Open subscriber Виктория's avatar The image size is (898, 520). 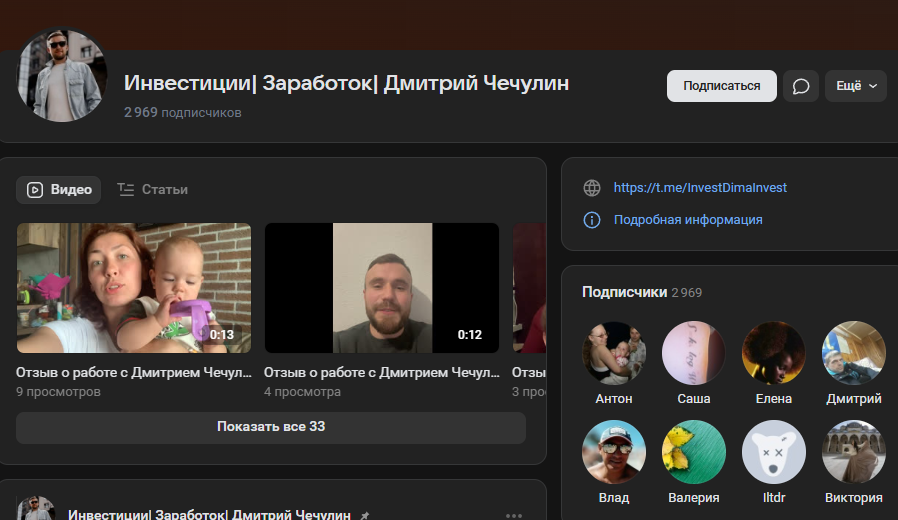click(853, 452)
